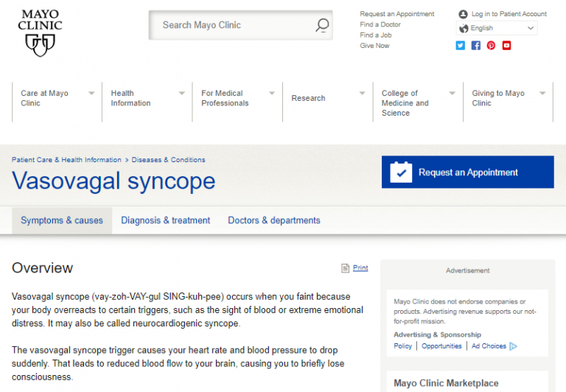
Task: Click the Find a Job link
Action: point(376,35)
